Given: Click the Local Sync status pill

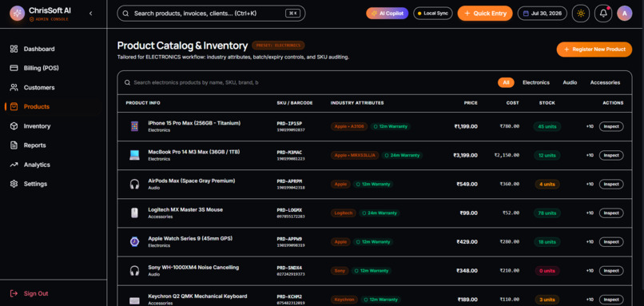Looking at the screenshot, I should point(432,13).
